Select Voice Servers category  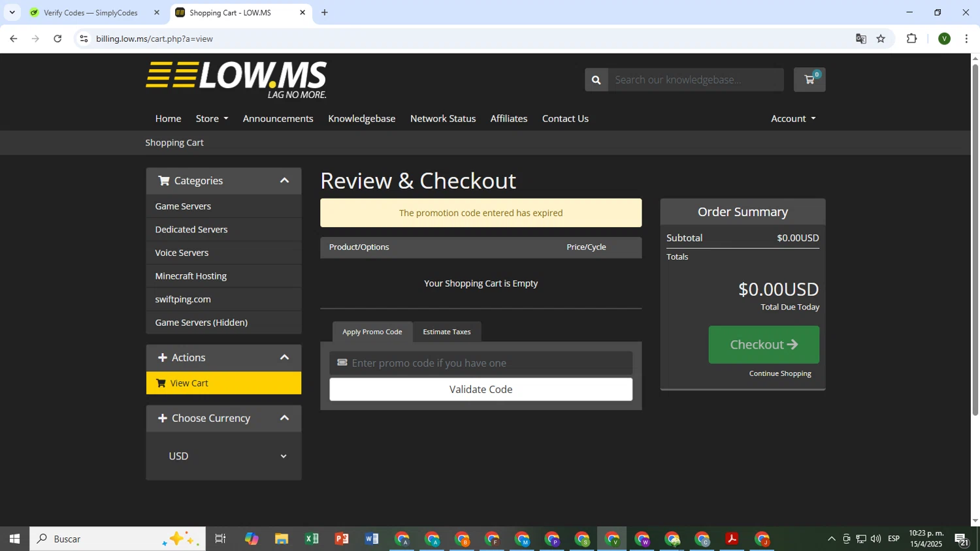[223, 253]
